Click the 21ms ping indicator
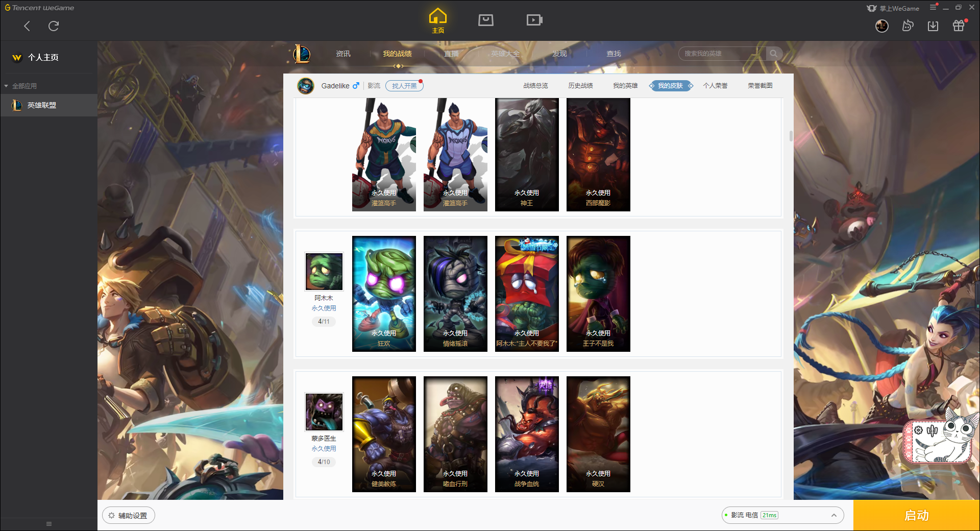The height and width of the screenshot is (531, 980). tap(769, 515)
